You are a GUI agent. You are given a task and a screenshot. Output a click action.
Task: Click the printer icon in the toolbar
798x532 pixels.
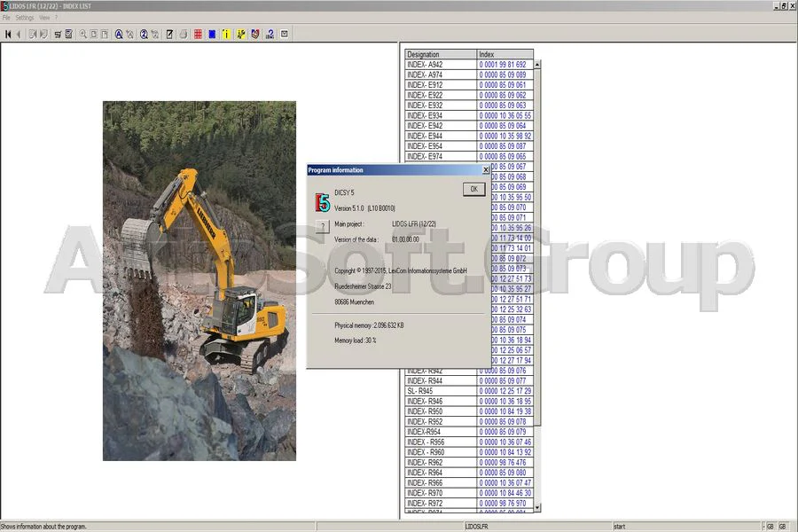[184, 35]
